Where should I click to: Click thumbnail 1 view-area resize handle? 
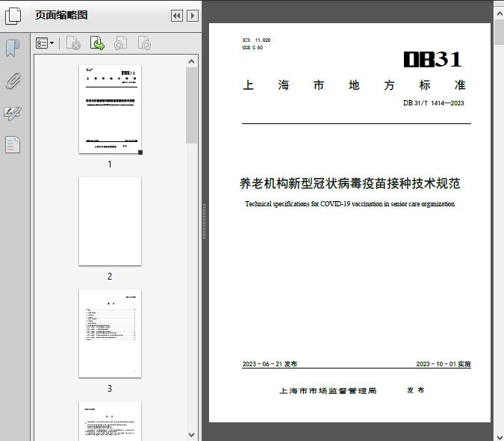coord(140,152)
